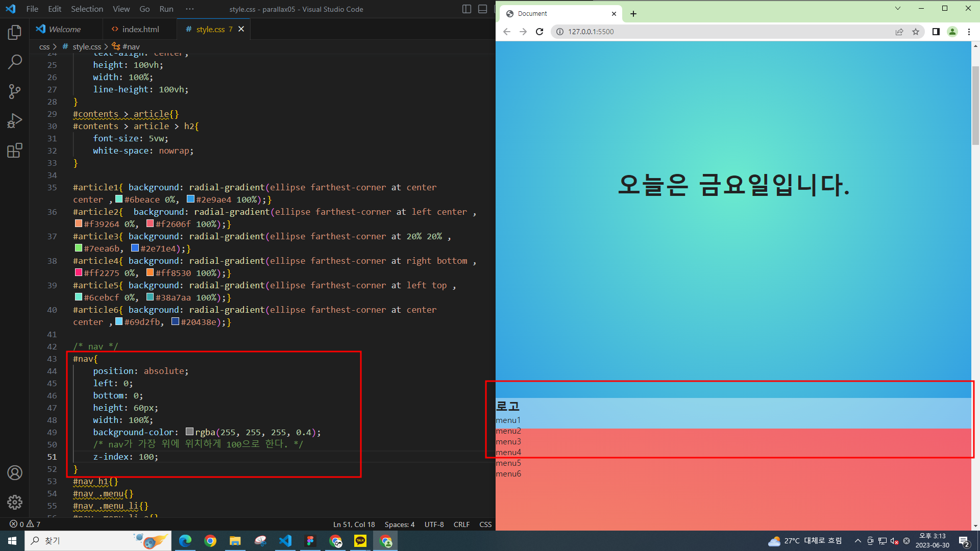Open the Explorer view in activity bar
The width and height of the screenshot is (980, 551).
pyautogui.click(x=15, y=33)
